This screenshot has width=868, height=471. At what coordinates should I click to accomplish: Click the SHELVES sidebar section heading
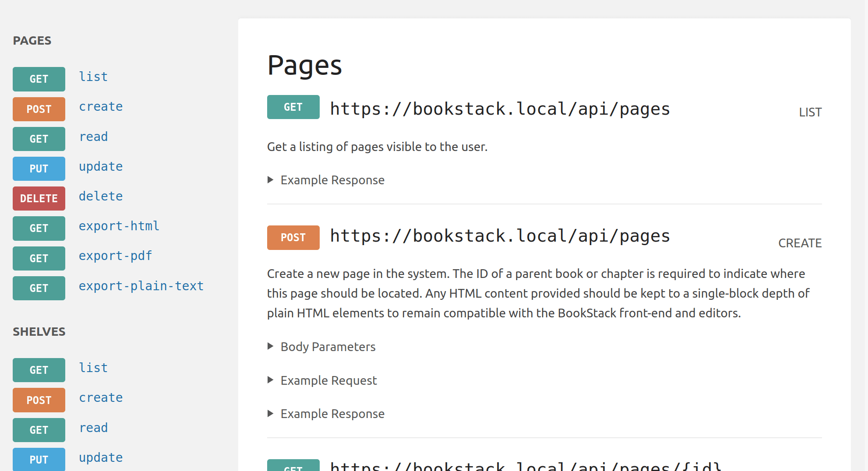point(39,332)
